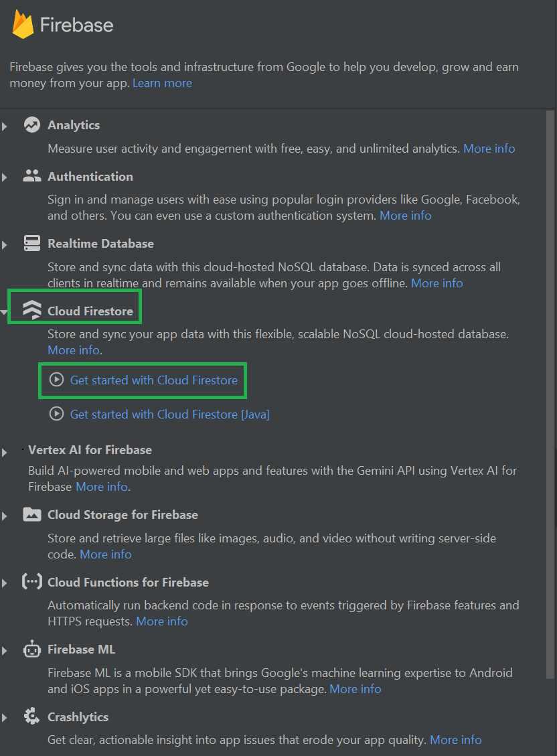
Task: Select the Crashlytics item title
Action: coord(78,717)
